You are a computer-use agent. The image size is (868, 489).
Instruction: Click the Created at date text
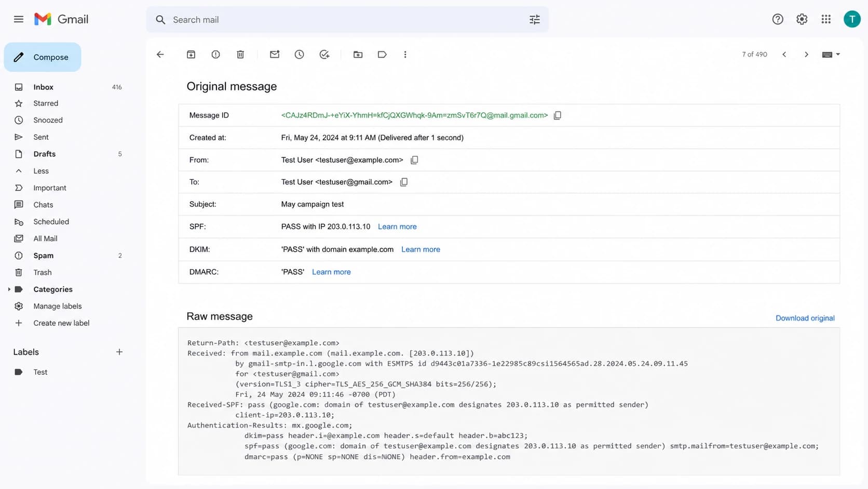372,138
